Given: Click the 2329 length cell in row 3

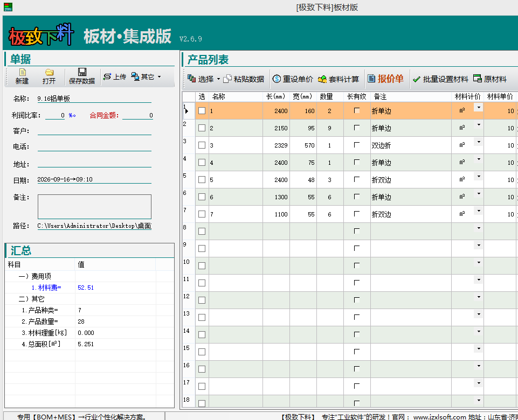Looking at the screenshot, I should pyautogui.click(x=276, y=145).
